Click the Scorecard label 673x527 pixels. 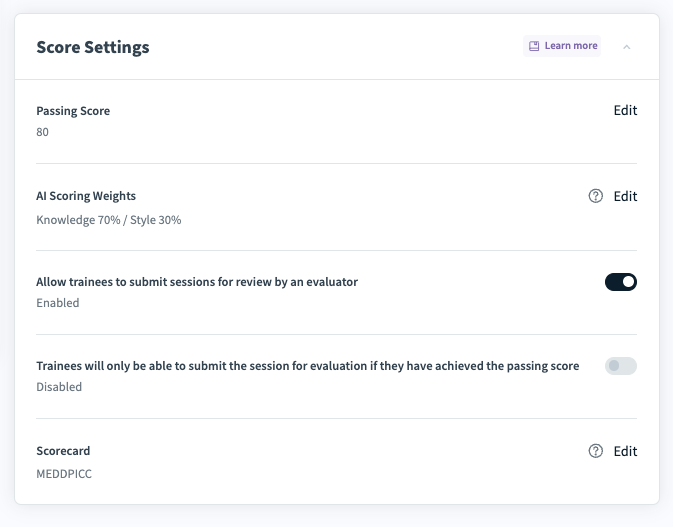point(63,451)
